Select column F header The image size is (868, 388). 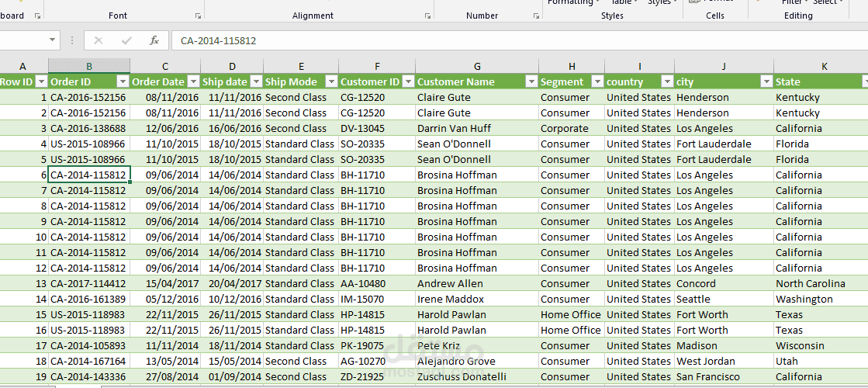(376, 66)
